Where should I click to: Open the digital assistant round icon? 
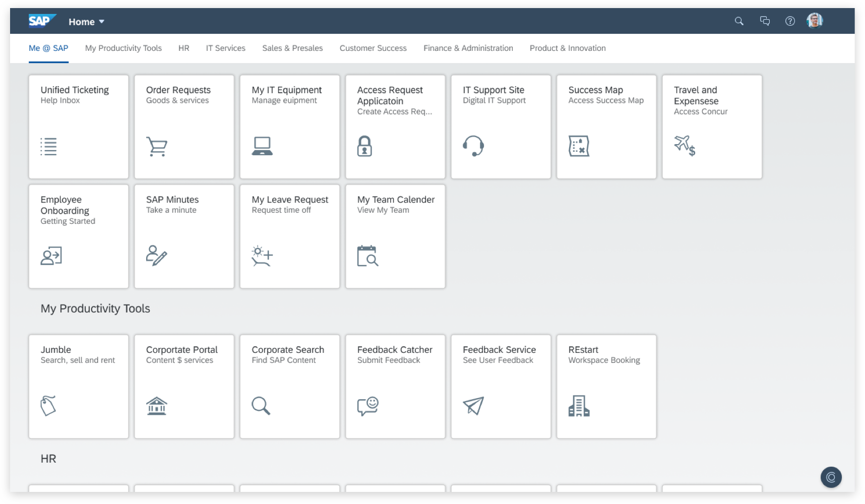[x=831, y=477]
